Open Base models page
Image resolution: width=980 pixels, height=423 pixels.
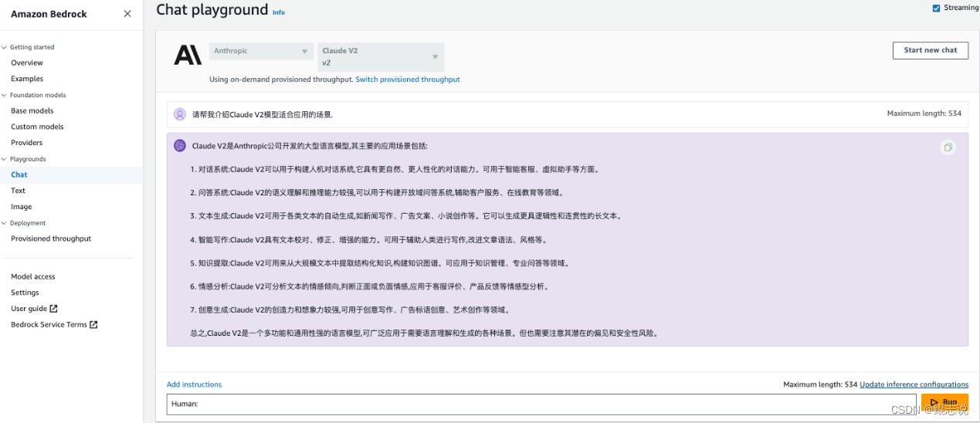point(32,111)
